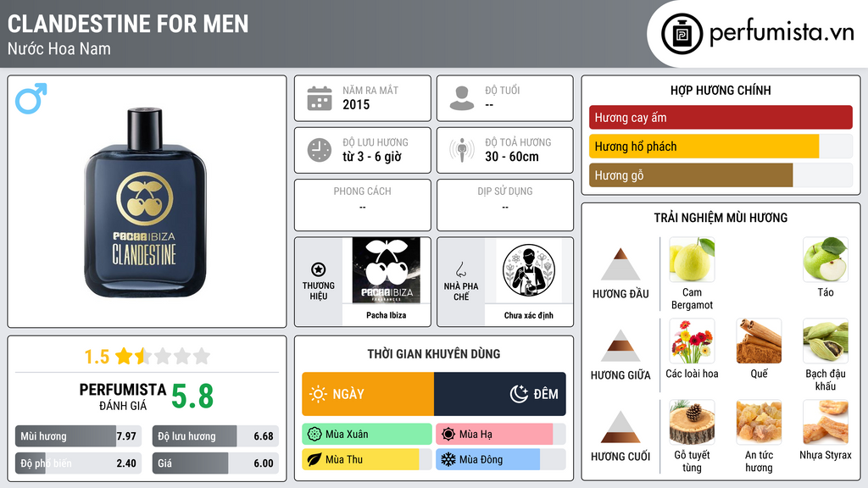
Task: Click the Clandestine perfume bottle image
Action: tap(145, 202)
